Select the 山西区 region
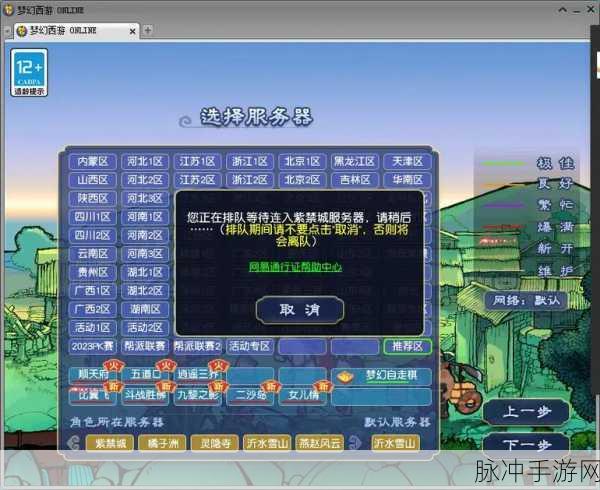 [x=93, y=180]
